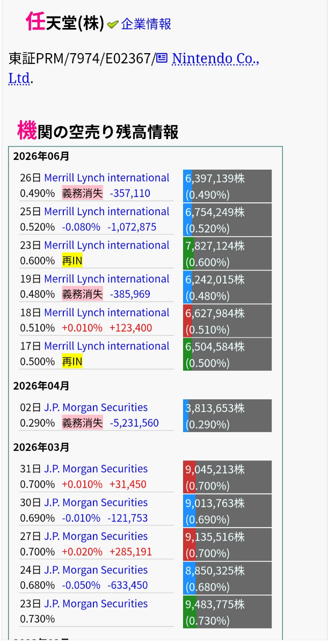Select the 3,813,653株 balance bar
Image resolution: width=328 pixels, height=644 pixels.
pyautogui.click(x=228, y=416)
